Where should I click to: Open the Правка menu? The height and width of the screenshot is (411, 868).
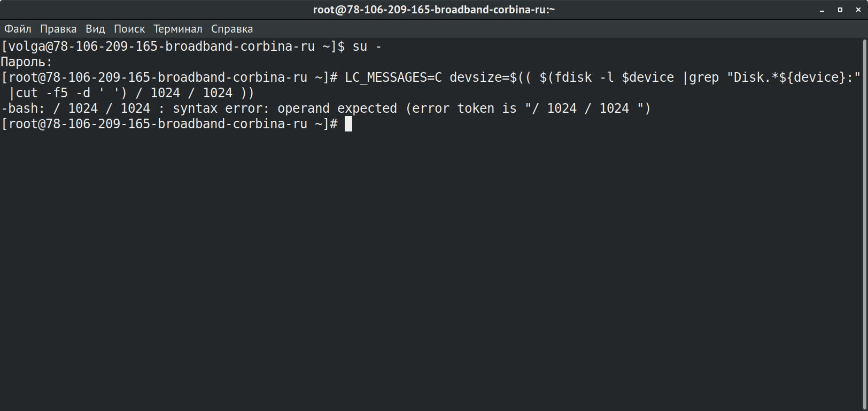point(58,29)
